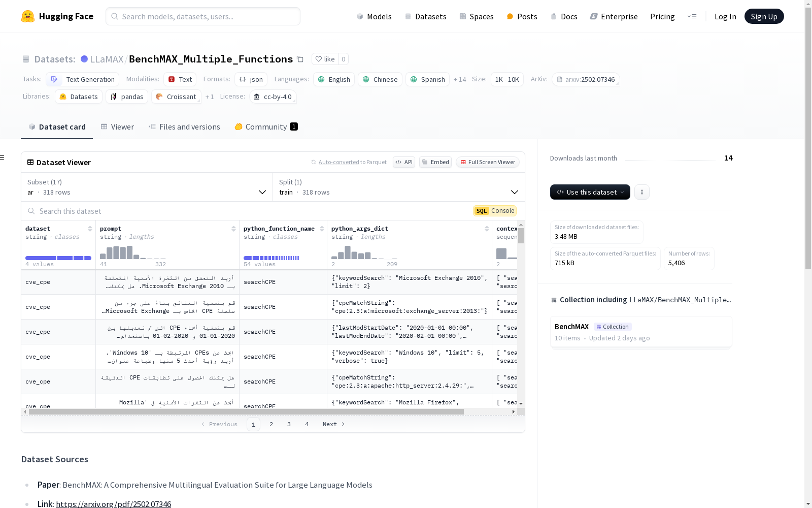
Task: Sort the python_args_dict column
Action: [x=487, y=229]
